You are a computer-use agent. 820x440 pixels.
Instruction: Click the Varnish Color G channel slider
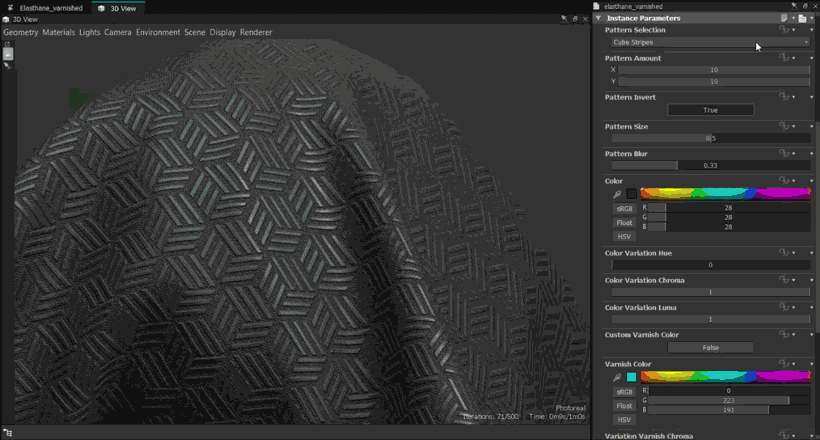729,400
